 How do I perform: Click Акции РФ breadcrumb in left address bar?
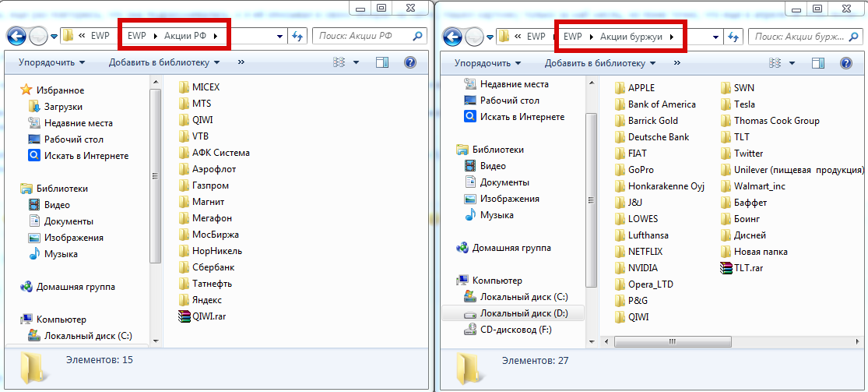click(185, 37)
